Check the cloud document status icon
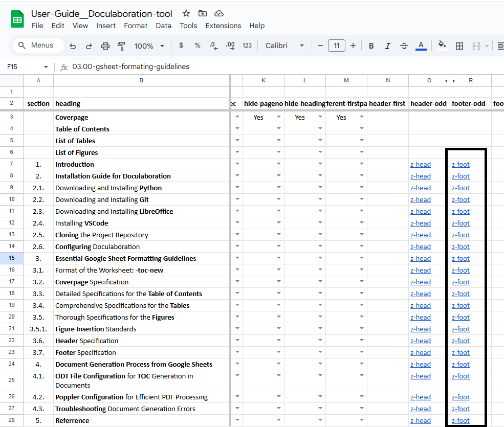The height and width of the screenshot is (427, 504). pos(219,13)
